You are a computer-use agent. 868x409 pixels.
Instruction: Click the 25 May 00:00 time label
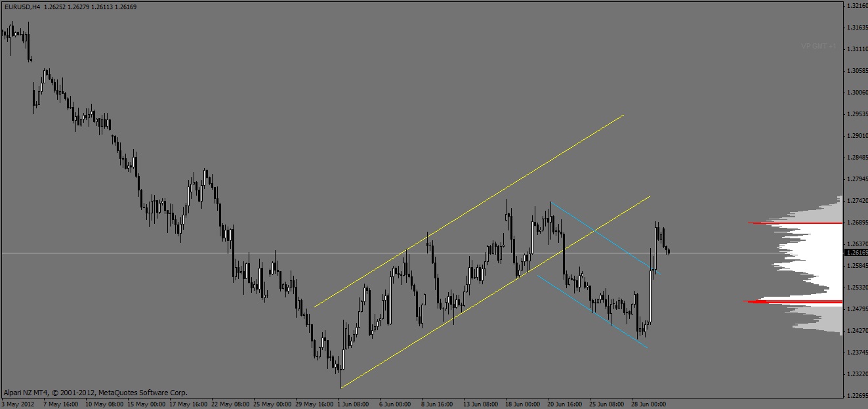[272, 404]
